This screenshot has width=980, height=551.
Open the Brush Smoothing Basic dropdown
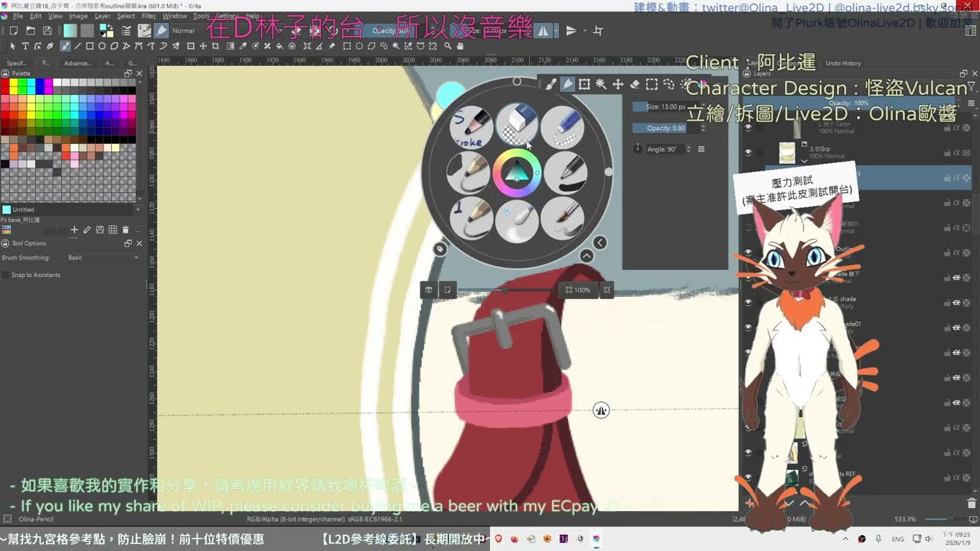[103, 258]
